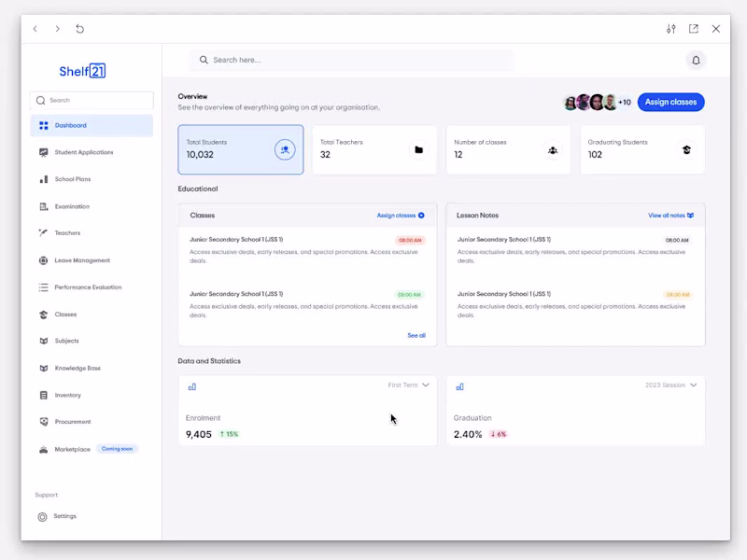Click the Subjects book icon
Screen dimensions: 747x560
[x=43, y=341]
